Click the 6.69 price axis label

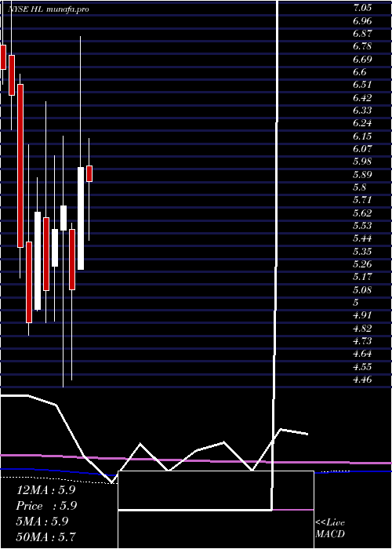362,59
